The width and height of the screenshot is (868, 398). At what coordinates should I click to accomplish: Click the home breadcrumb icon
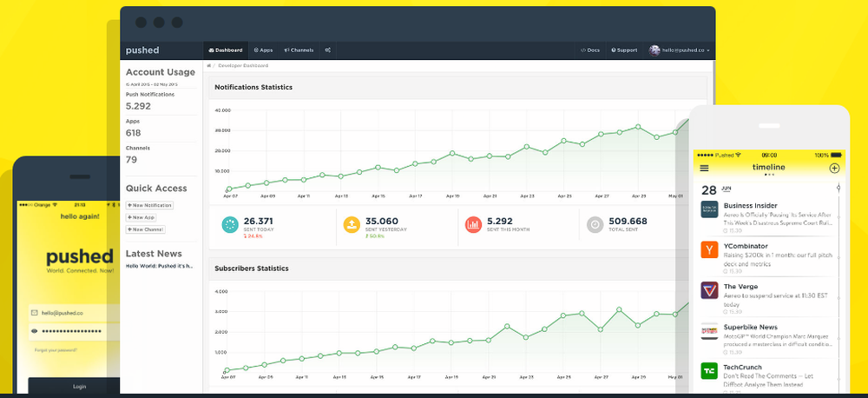[208, 65]
